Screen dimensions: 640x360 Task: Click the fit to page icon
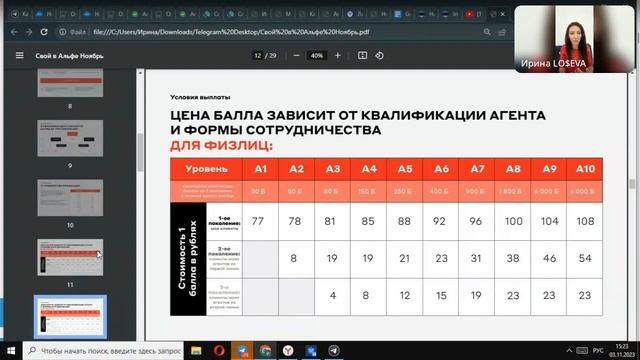point(362,56)
